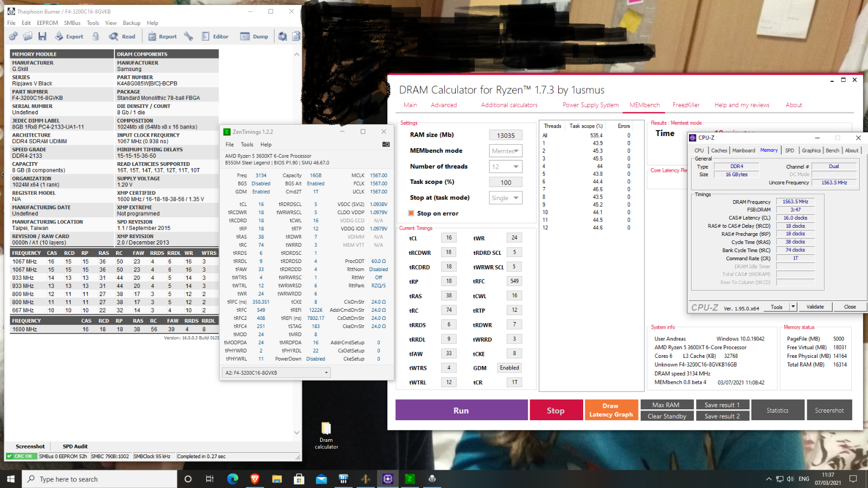This screenshot has width=868, height=488.
Task: Open Backup menu in Thaiphoon Burner
Action: tap(131, 23)
